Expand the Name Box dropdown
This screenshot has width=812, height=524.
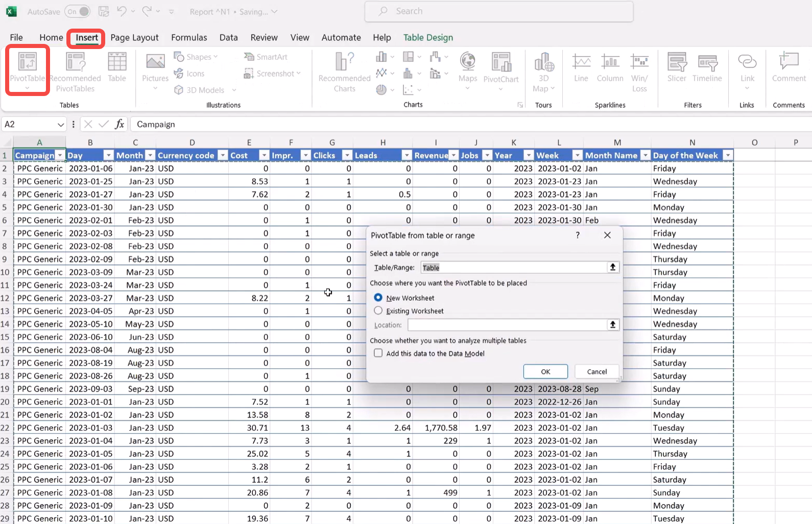(61, 125)
